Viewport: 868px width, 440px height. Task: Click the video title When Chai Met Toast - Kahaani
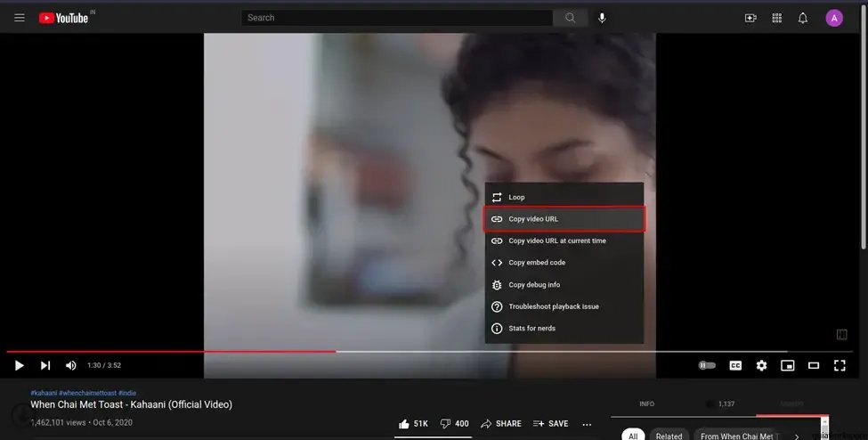click(131, 404)
